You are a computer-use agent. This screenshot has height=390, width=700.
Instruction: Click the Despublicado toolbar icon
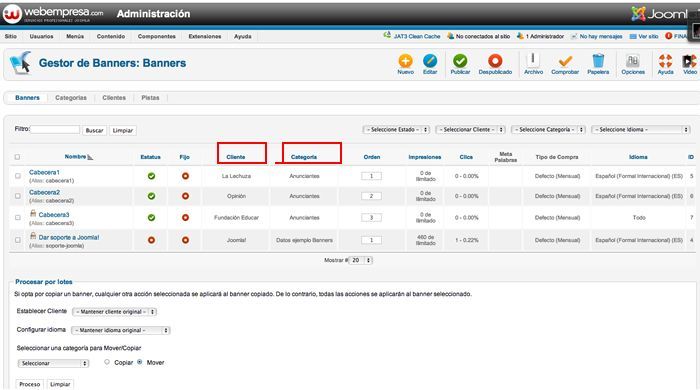[x=495, y=61]
